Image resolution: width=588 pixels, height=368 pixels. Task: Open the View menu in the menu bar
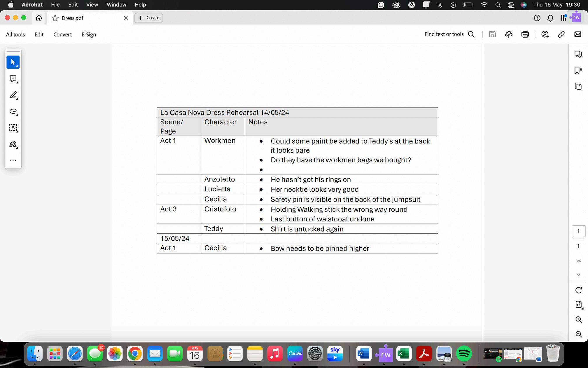click(92, 5)
